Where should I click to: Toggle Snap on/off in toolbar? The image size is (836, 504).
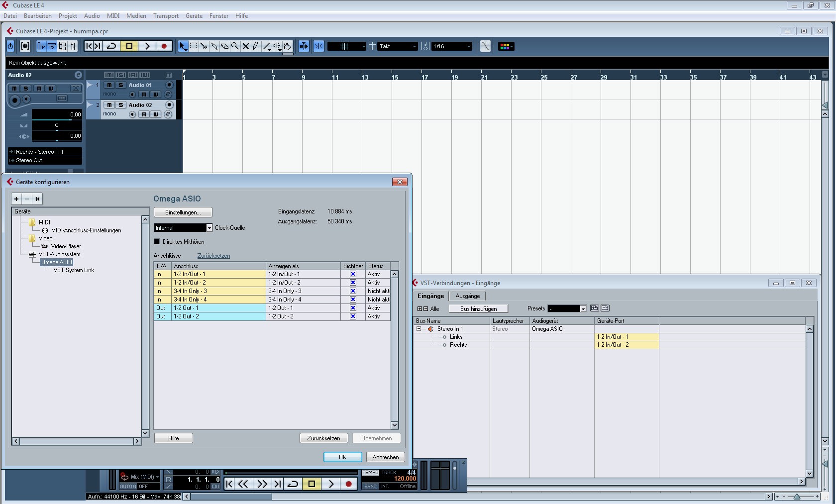tap(319, 46)
